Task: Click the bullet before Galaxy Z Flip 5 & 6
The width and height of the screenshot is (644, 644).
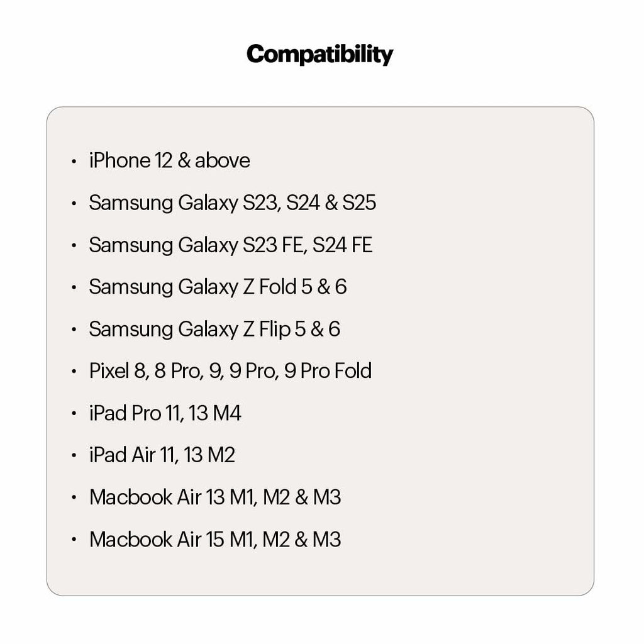Action: pyautogui.click(x=74, y=330)
